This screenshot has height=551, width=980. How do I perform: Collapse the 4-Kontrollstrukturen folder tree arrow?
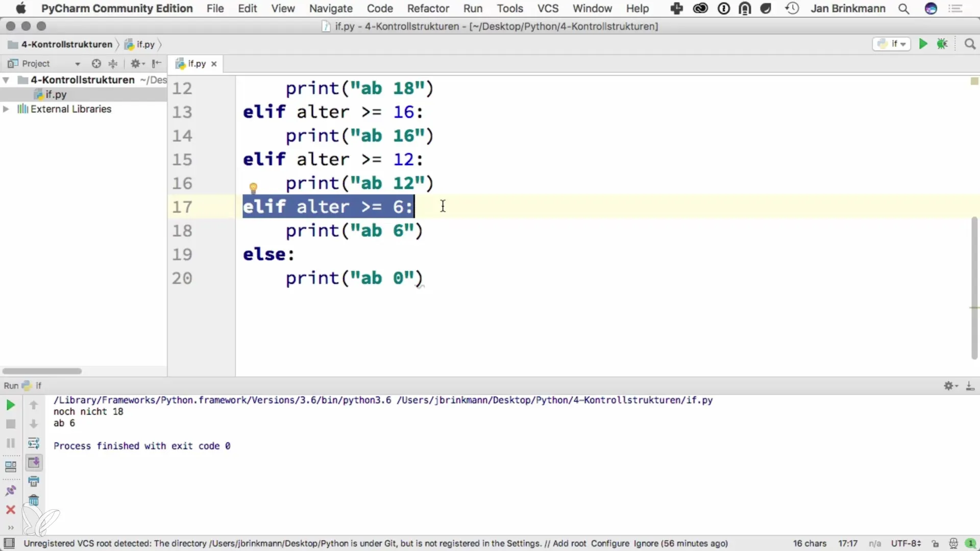6,80
